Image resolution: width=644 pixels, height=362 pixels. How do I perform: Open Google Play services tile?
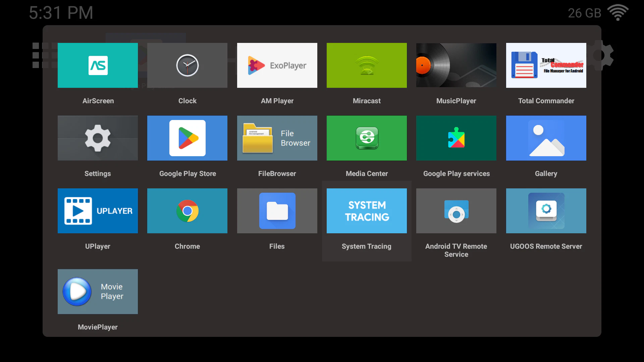456,138
